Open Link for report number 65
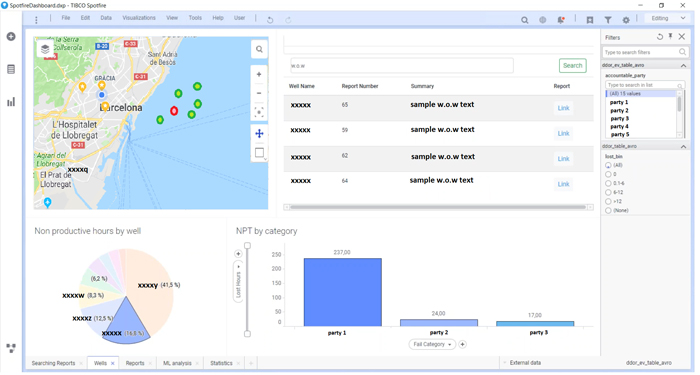The image size is (700, 375). [563, 108]
